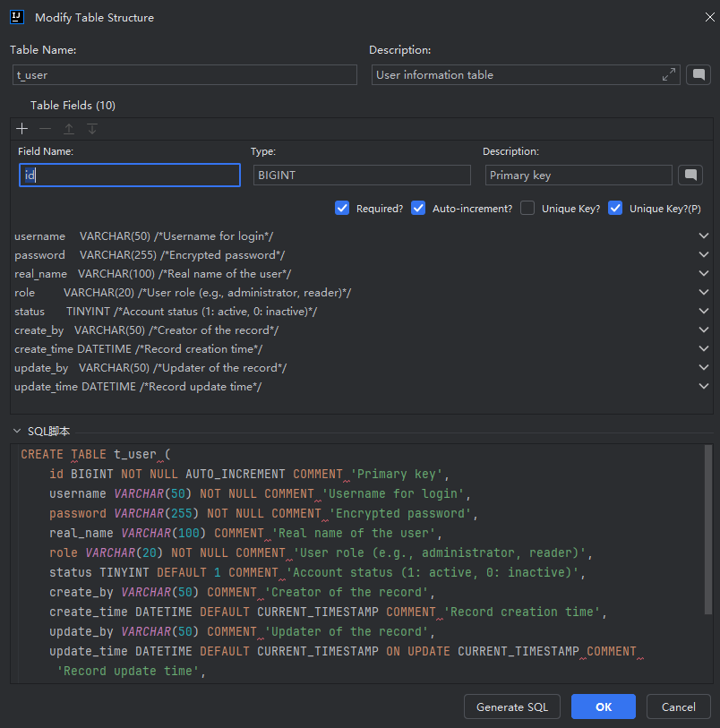Click the IntelliJ logo in the title bar
Viewport: 720px width, 728px height.
17,17
